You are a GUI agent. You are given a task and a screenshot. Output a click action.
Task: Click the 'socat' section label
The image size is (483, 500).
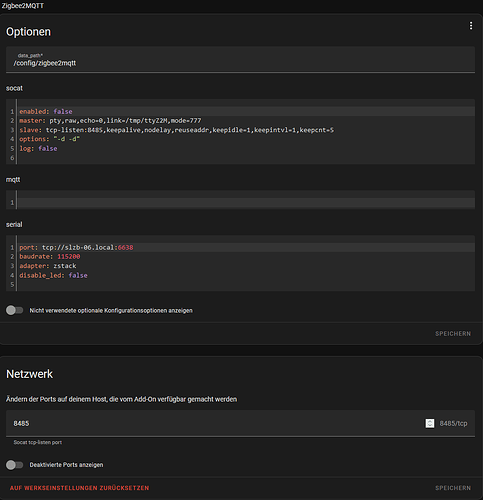click(14, 88)
